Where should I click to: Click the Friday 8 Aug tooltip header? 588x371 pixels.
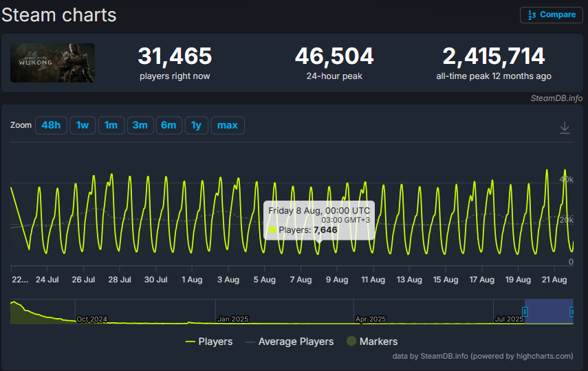319,211
